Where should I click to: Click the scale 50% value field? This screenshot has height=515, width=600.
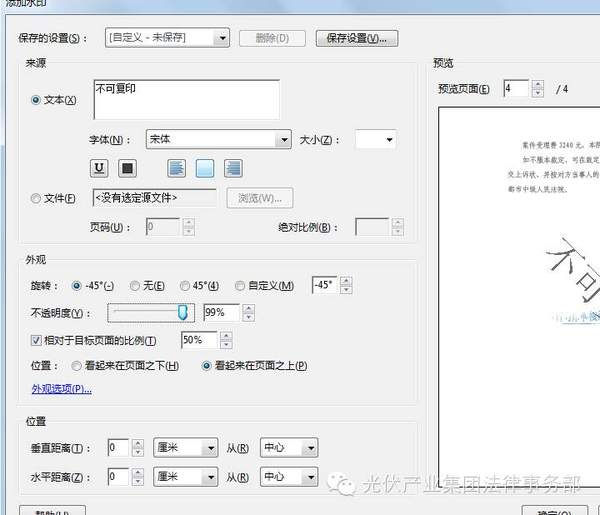(x=199, y=340)
